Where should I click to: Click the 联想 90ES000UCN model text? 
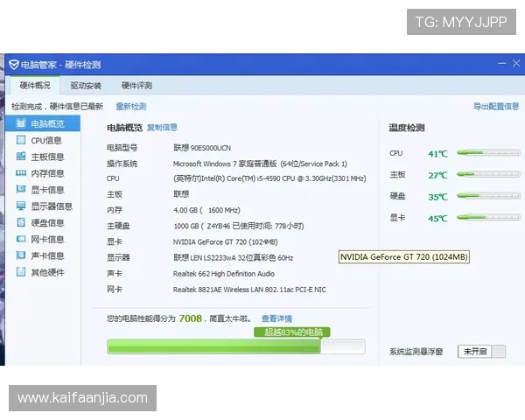(202, 148)
